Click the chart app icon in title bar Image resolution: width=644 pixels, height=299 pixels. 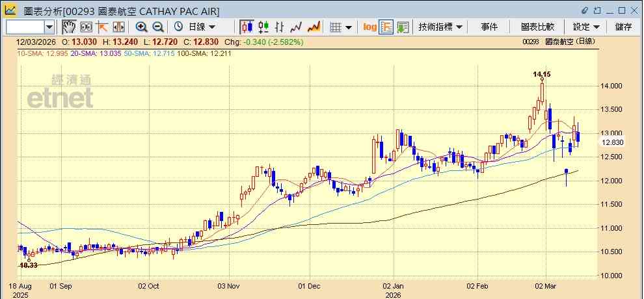pyautogui.click(x=10, y=10)
